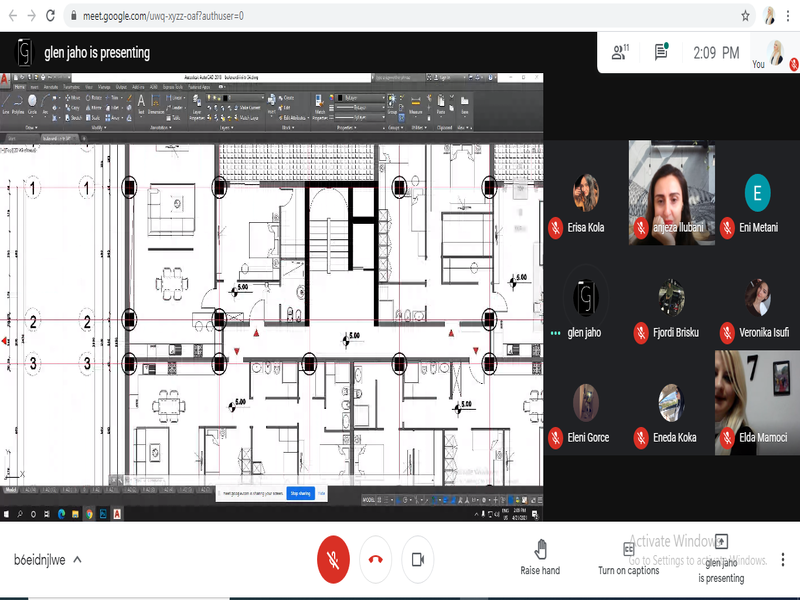Click the red hang-up call button
The image size is (800, 600).
(376, 559)
